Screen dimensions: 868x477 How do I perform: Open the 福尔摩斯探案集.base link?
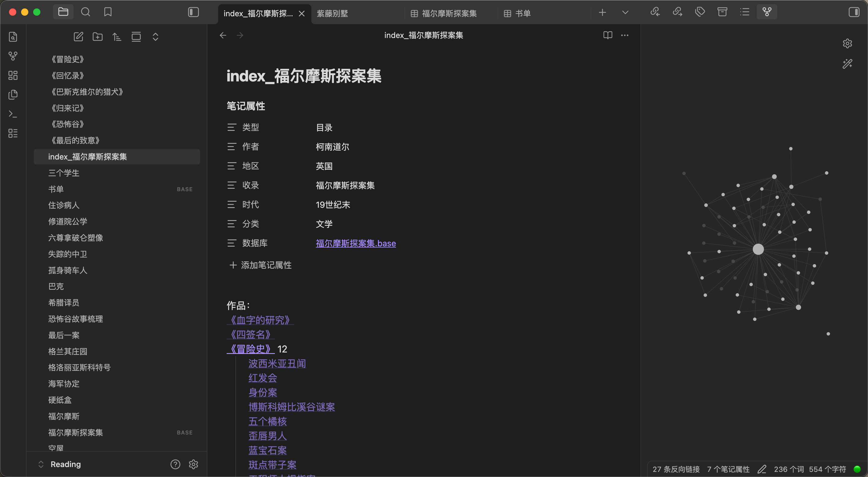(x=356, y=243)
